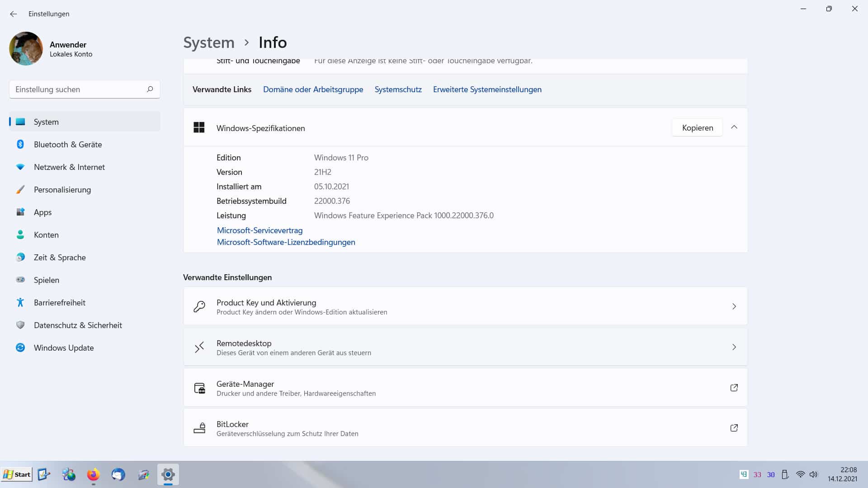
Task: Open the Systemschutz link
Action: [x=398, y=89]
